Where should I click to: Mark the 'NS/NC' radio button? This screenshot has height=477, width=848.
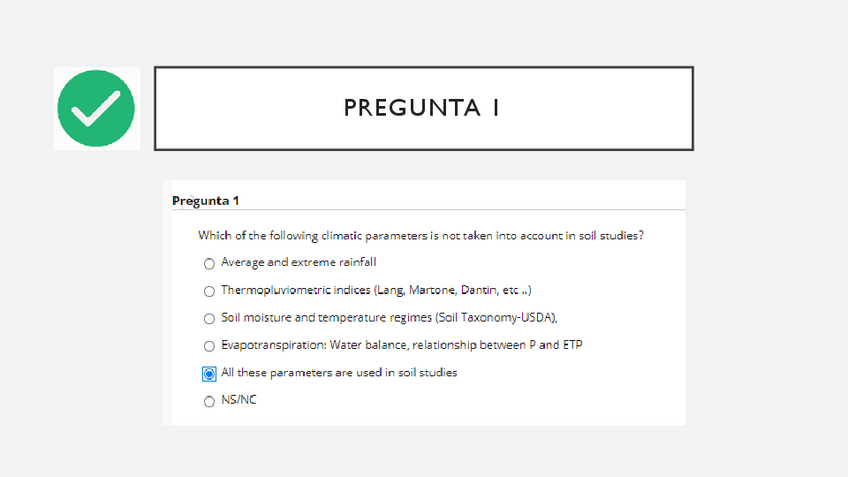tap(209, 402)
